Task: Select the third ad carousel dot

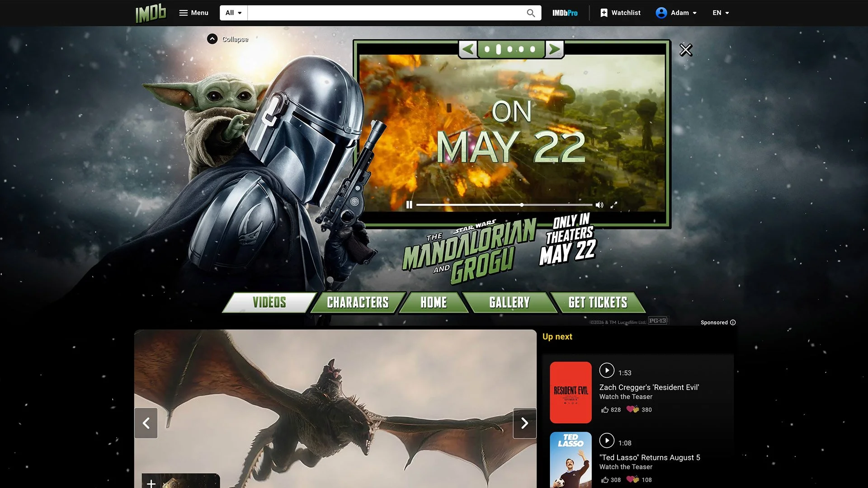Action: [x=510, y=49]
